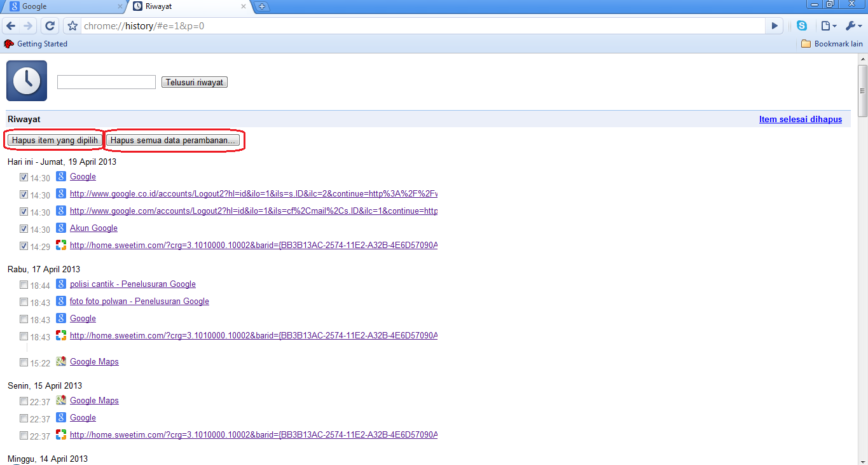Image resolution: width=868 pixels, height=465 pixels.
Task: Open the Google link at 18:43
Action: pos(83,318)
